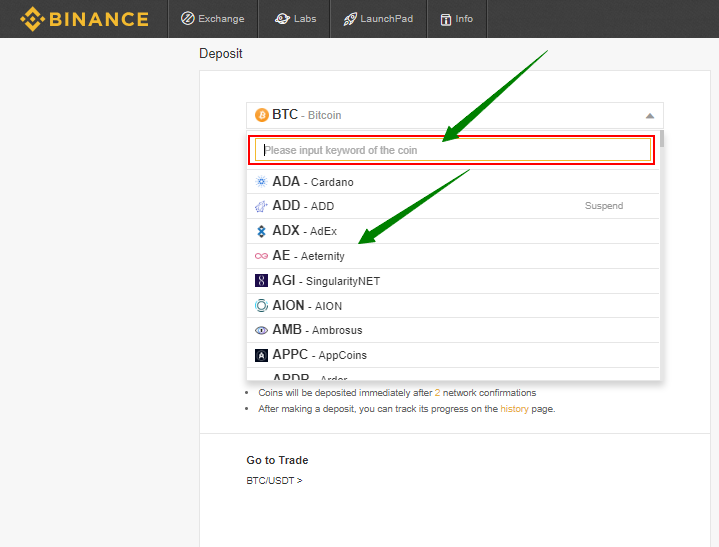Click the LaunchPad rocket icon
This screenshot has height=547, width=719.
click(x=350, y=19)
